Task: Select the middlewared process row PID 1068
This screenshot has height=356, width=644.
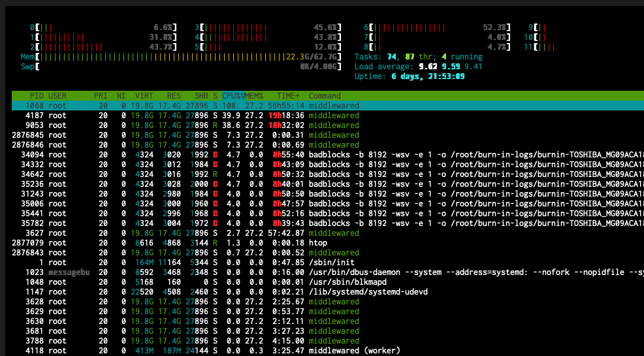Action: [328, 106]
